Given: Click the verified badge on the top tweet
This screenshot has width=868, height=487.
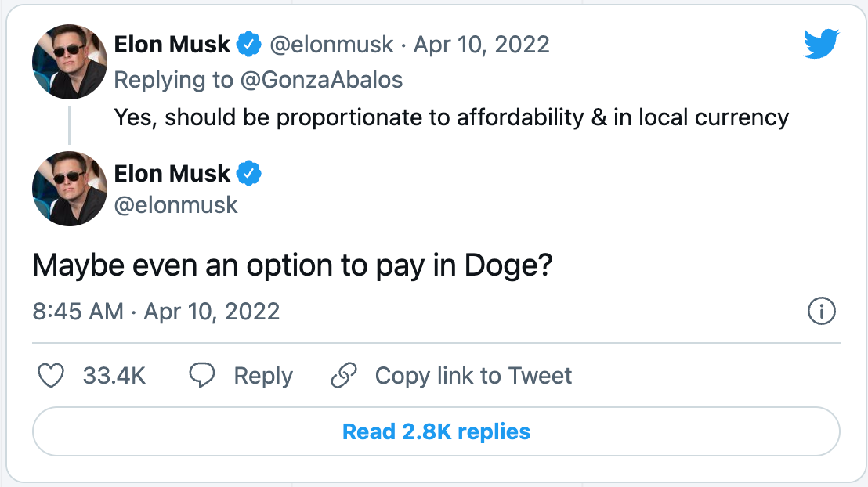Looking at the screenshot, I should [x=249, y=45].
